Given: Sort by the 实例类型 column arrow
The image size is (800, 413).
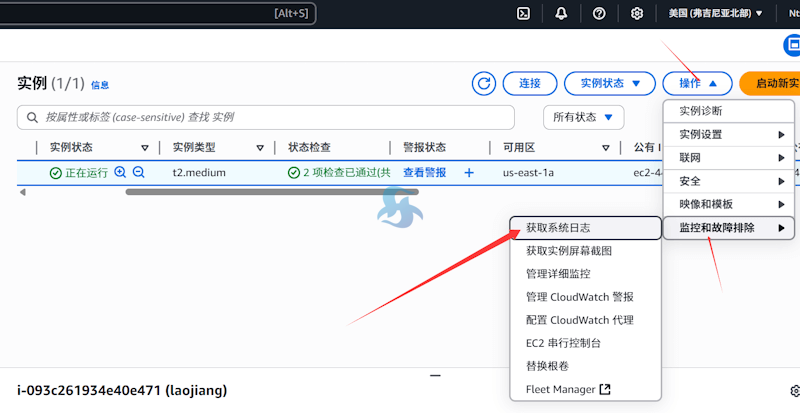Looking at the screenshot, I should pyautogui.click(x=260, y=148).
